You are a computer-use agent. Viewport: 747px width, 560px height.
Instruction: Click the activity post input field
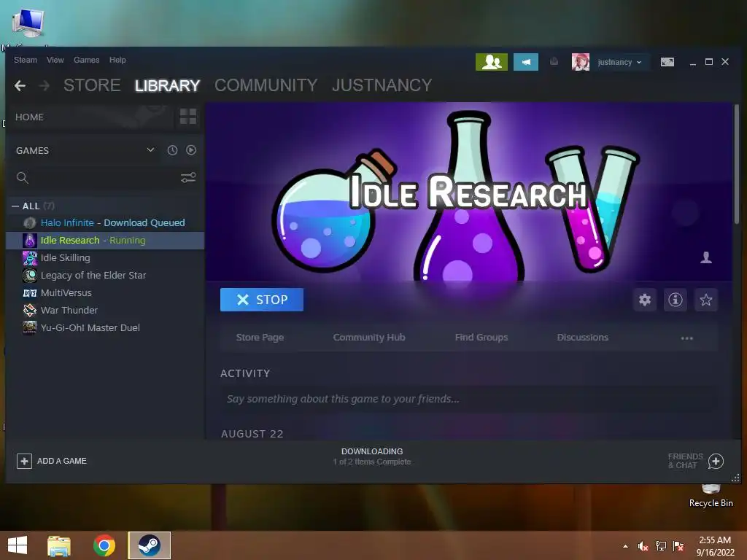(469, 399)
